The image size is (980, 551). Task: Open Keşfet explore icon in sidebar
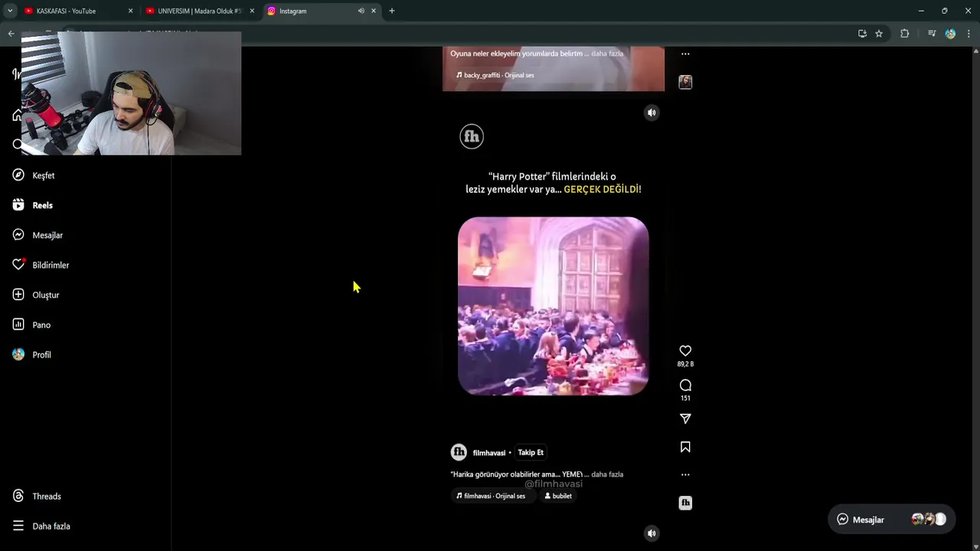(18, 175)
